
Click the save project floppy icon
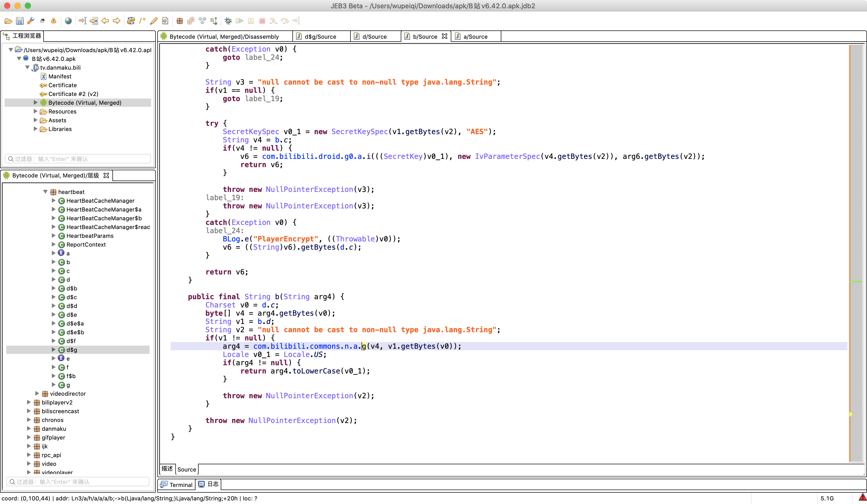tap(20, 21)
